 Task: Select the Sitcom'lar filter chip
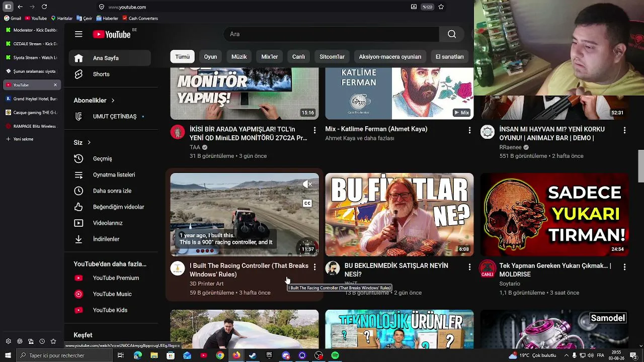[332, 57]
